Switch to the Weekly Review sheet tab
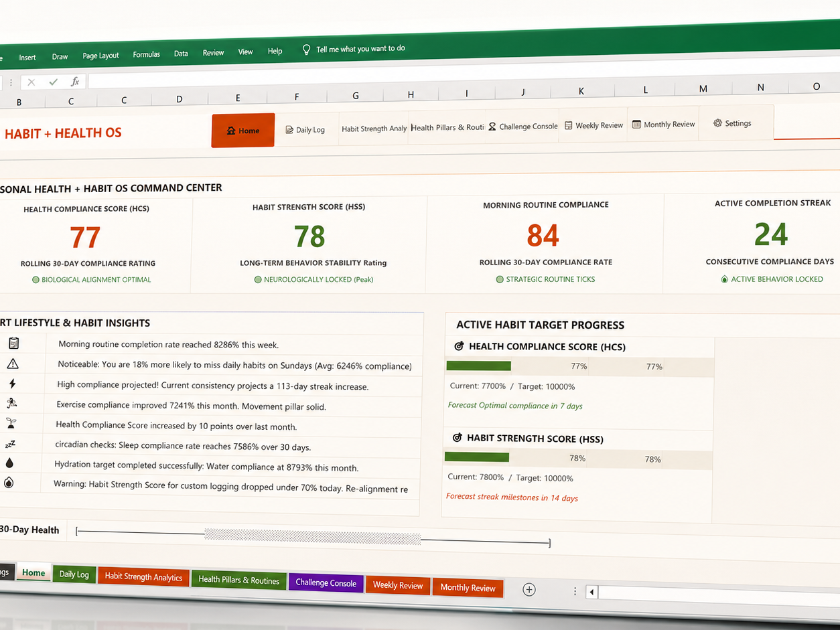The width and height of the screenshot is (840, 630). pyautogui.click(x=398, y=586)
